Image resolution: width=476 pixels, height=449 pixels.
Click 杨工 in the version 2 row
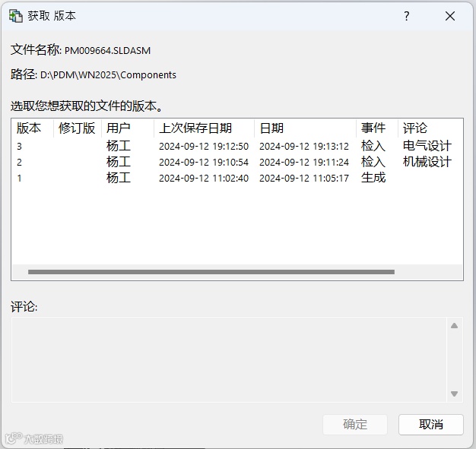pos(119,162)
